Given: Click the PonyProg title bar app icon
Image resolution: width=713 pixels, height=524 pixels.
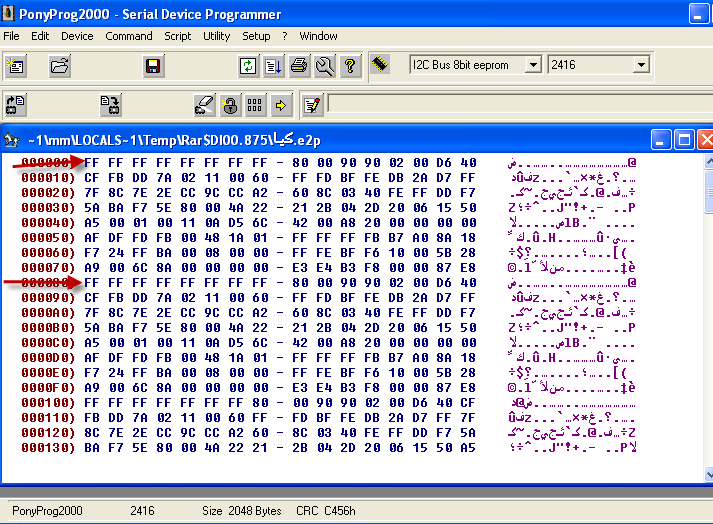Looking at the screenshot, I should point(8,13).
